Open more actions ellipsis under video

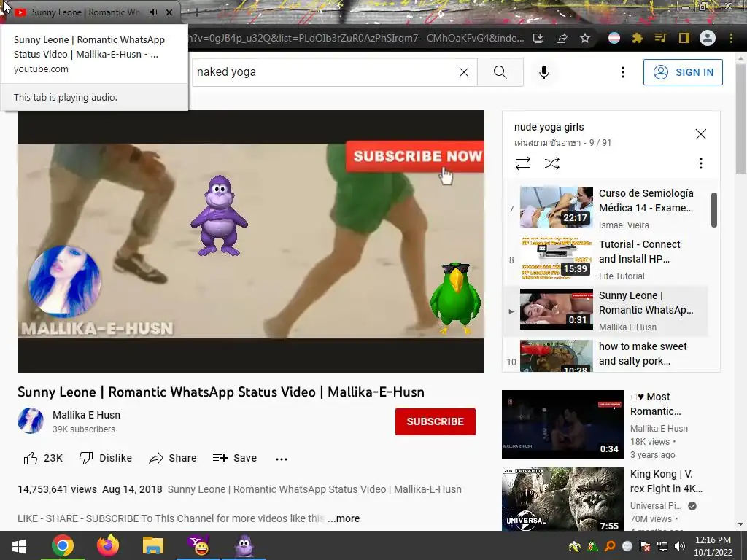282,459
